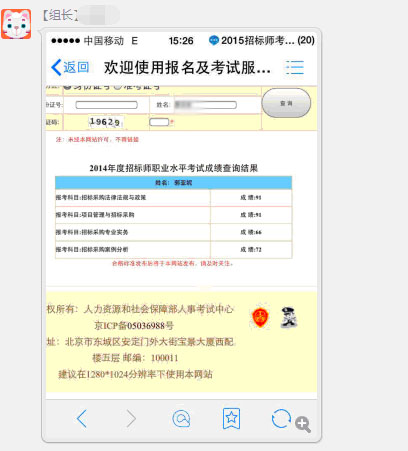
Task: Click the 姓名 name input field
Action: coord(205,105)
